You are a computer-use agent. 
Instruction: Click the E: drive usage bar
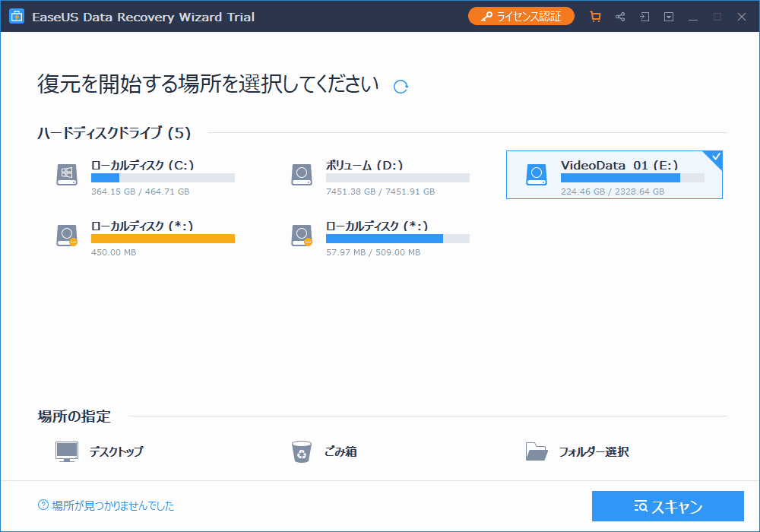click(x=632, y=178)
